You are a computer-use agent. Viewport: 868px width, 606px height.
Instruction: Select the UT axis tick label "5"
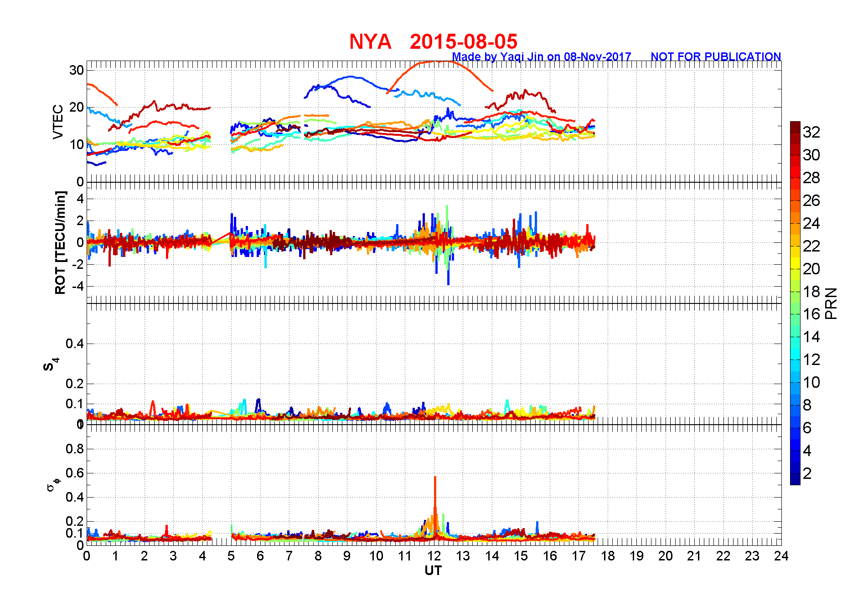[231, 556]
